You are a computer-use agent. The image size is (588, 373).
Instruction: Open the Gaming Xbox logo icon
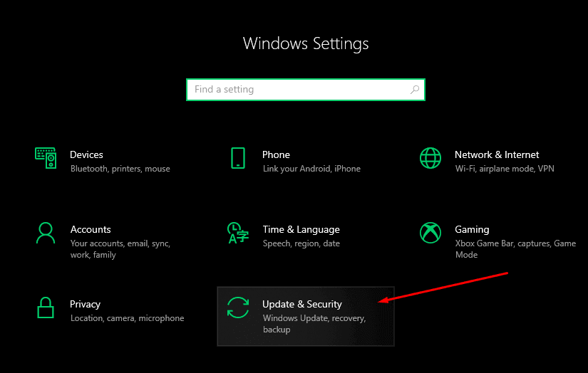[x=430, y=233]
